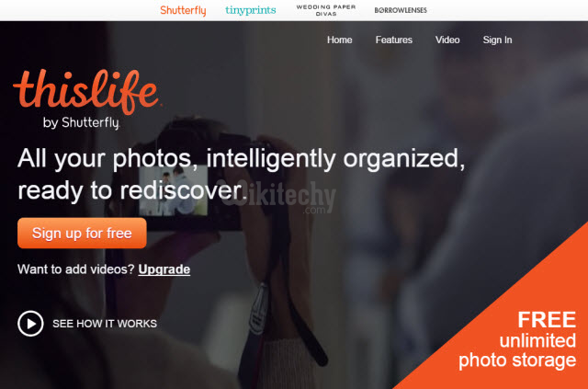Click the play circle icon

(30, 324)
